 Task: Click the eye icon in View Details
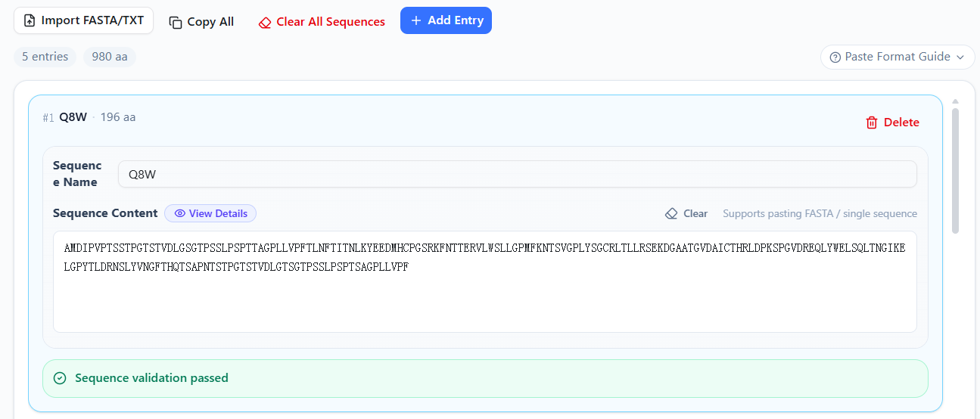point(180,213)
